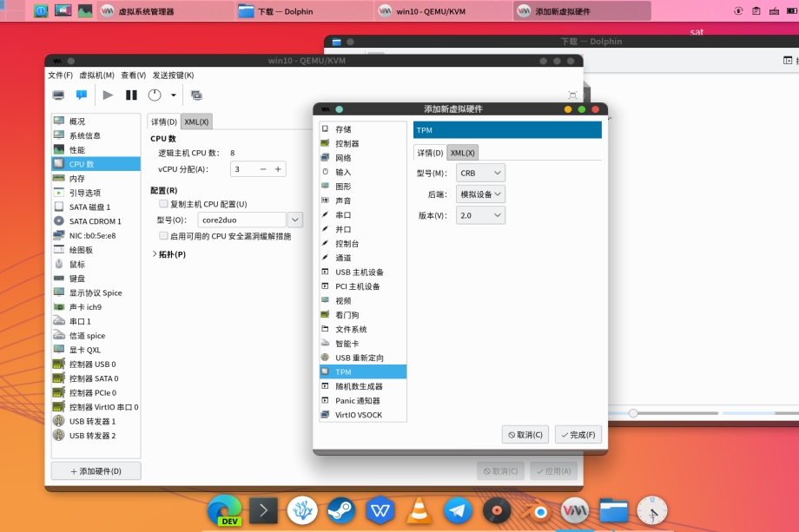This screenshot has height=532, width=799.
Task: Show the graphical console monitor icon
Action: [58, 95]
